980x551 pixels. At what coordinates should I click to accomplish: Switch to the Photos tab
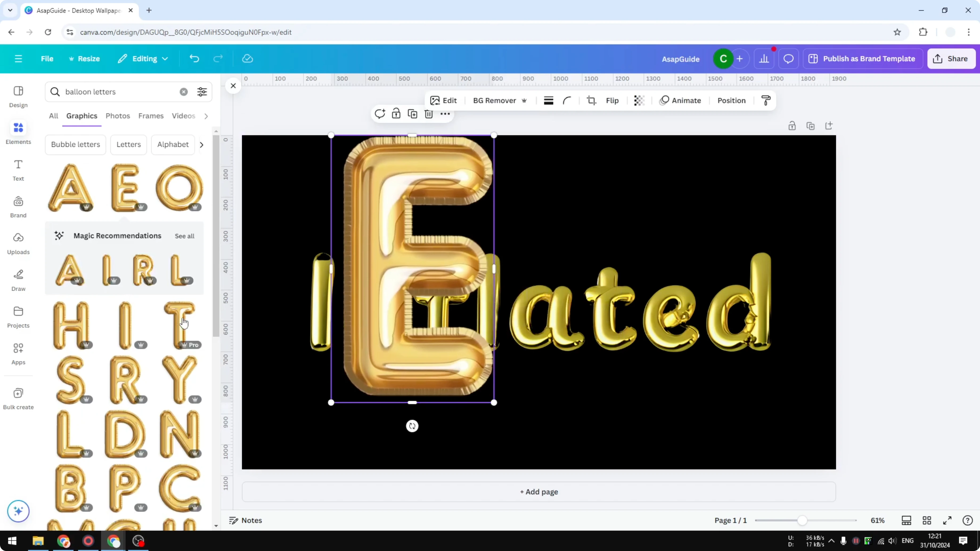117,116
